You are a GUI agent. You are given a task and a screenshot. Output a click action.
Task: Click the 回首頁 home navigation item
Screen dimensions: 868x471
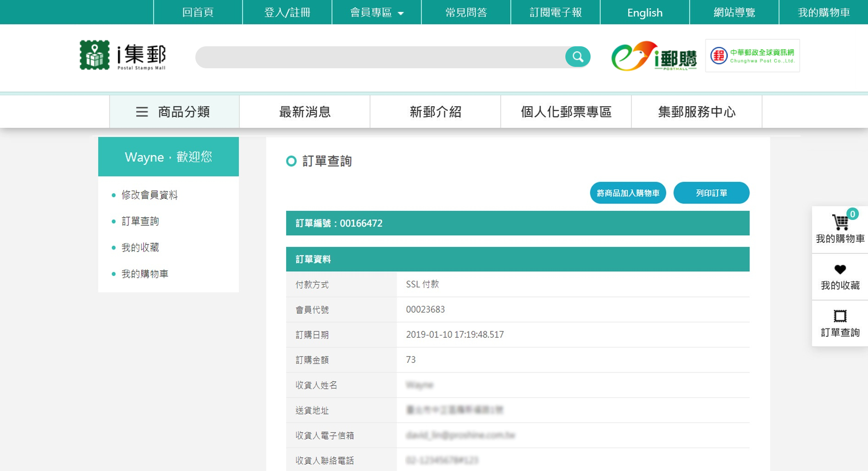coord(198,12)
